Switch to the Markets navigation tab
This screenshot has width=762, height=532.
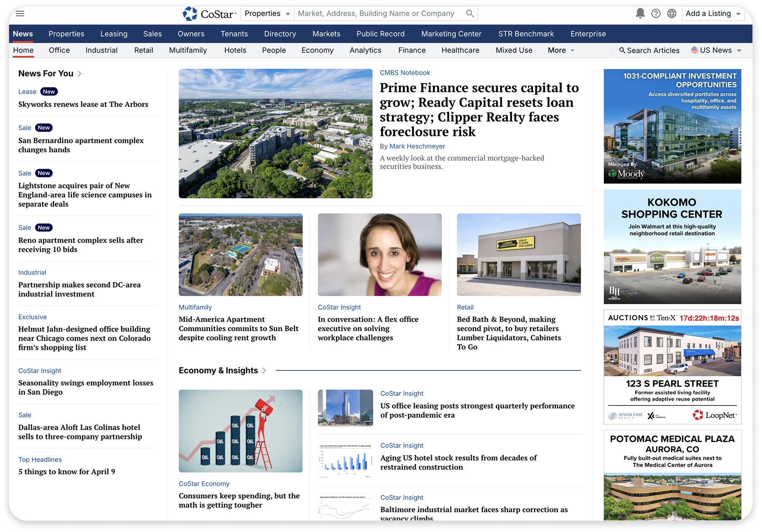[326, 34]
